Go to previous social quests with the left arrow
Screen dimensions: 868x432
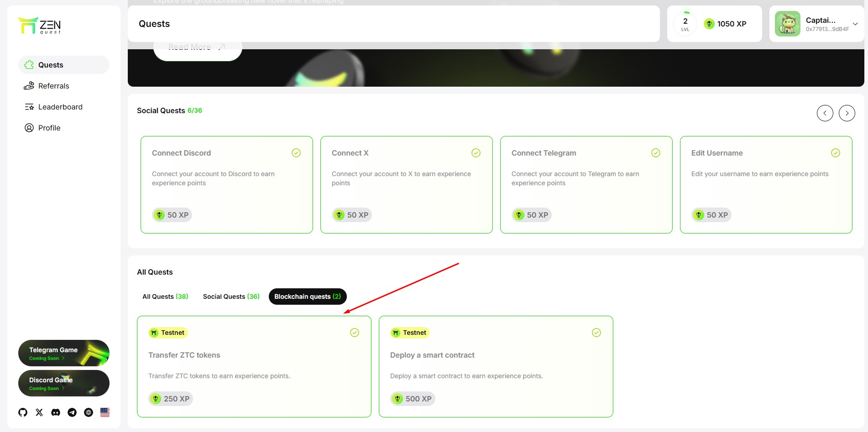[x=825, y=113]
